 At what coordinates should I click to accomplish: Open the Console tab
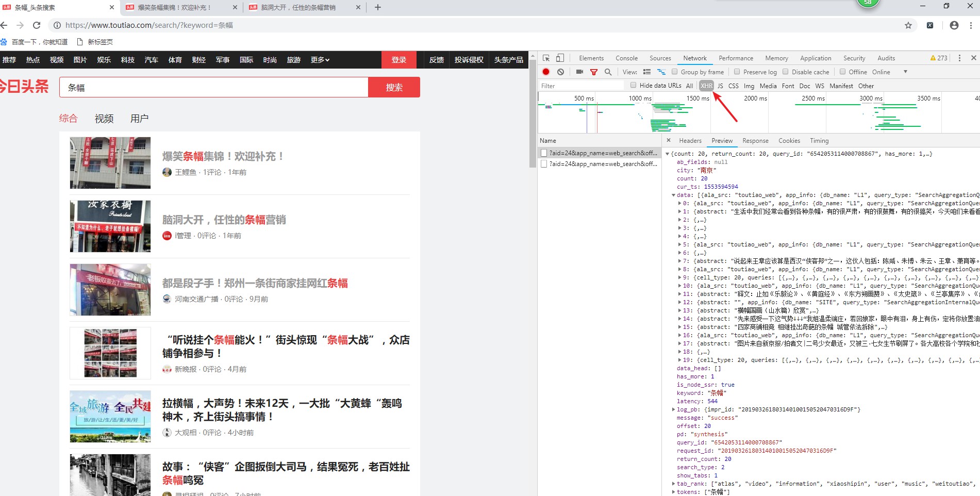(626, 58)
